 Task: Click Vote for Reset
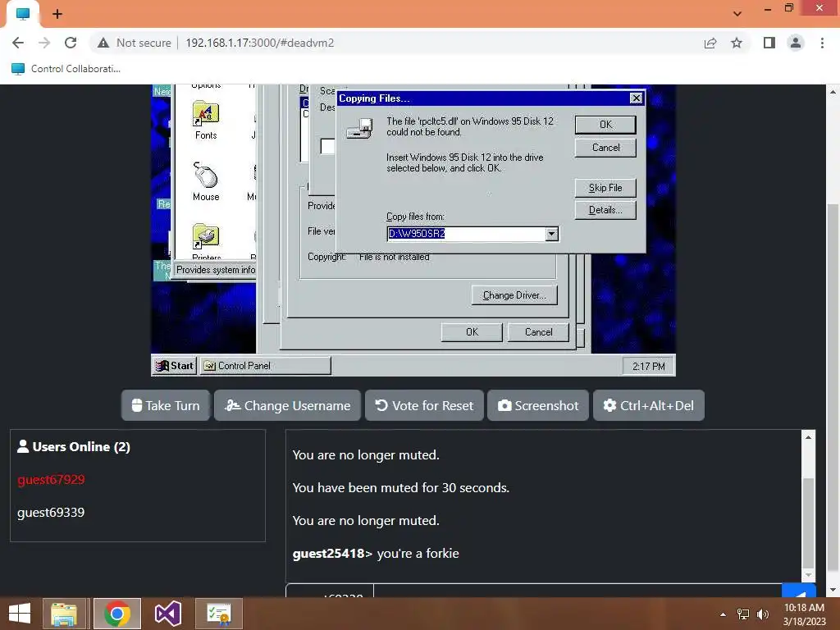(424, 405)
